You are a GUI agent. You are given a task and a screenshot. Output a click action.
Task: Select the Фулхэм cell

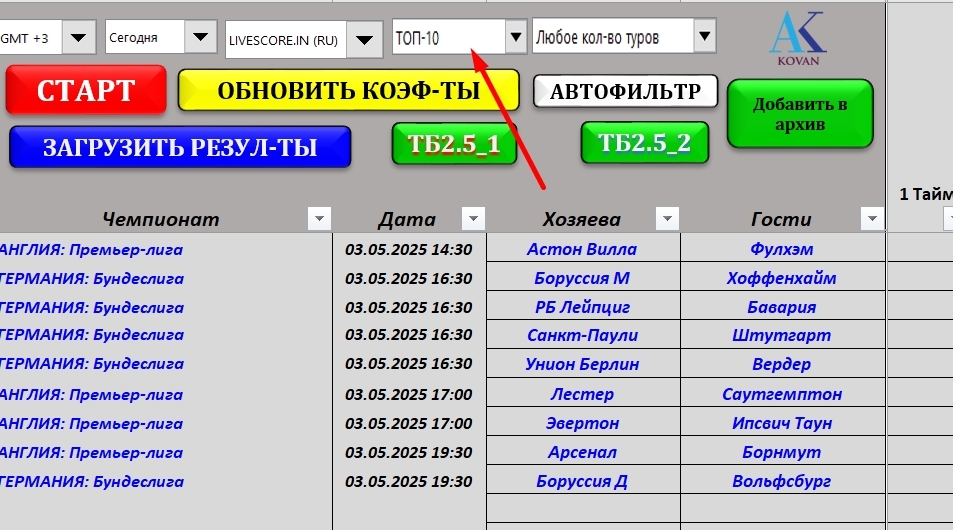(782, 249)
